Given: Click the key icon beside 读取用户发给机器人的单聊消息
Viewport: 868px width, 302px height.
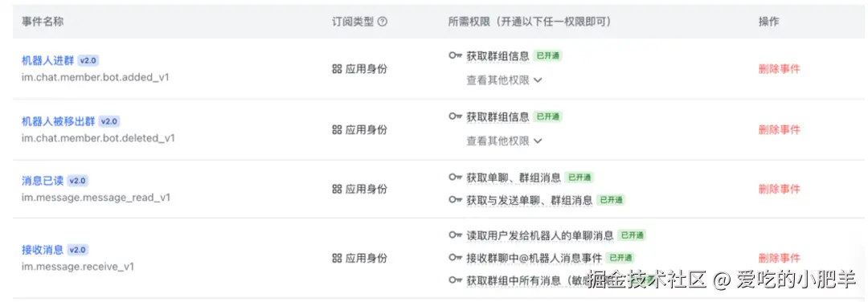Looking at the screenshot, I should pyautogui.click(x=455, y=235).
